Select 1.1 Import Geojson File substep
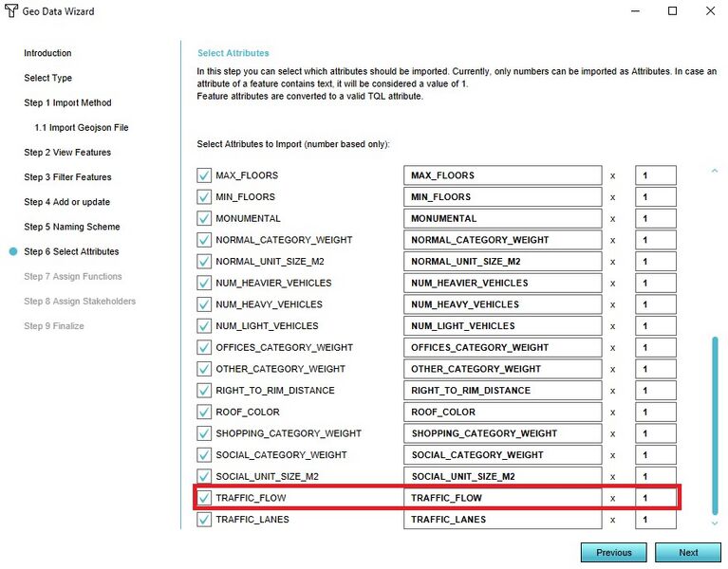Image resolution: width=728 pixels, height=569 pixels. click(81, 127)
